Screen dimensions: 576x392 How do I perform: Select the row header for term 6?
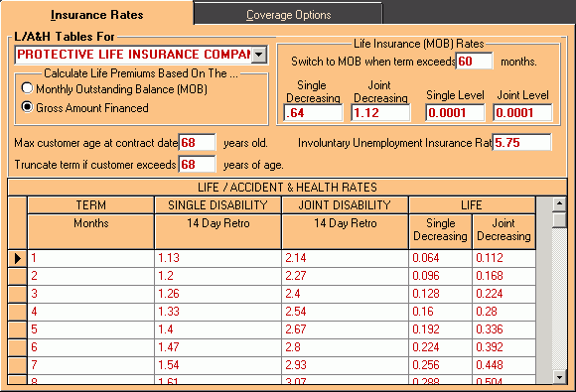17,347
